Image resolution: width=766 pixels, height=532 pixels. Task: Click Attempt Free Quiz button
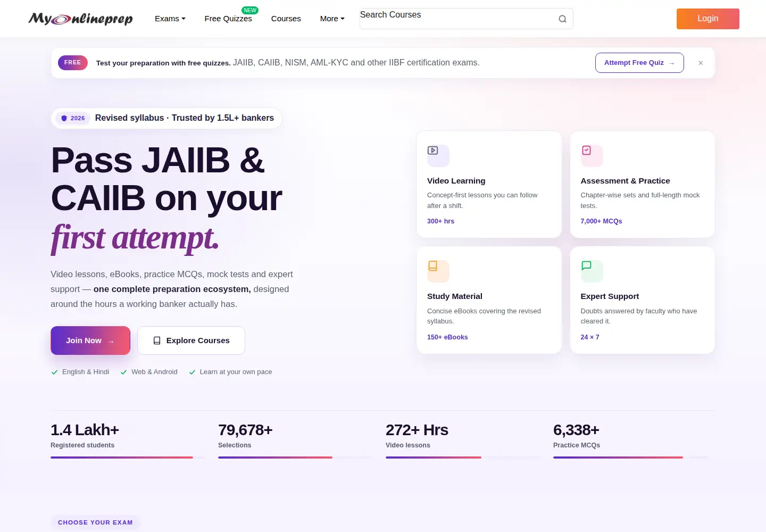(639, 63)
